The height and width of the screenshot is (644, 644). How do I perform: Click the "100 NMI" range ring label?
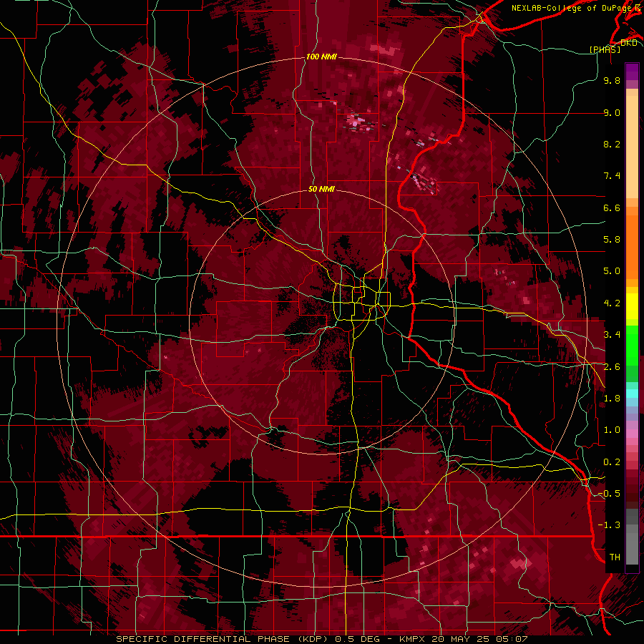coord(321,57)
